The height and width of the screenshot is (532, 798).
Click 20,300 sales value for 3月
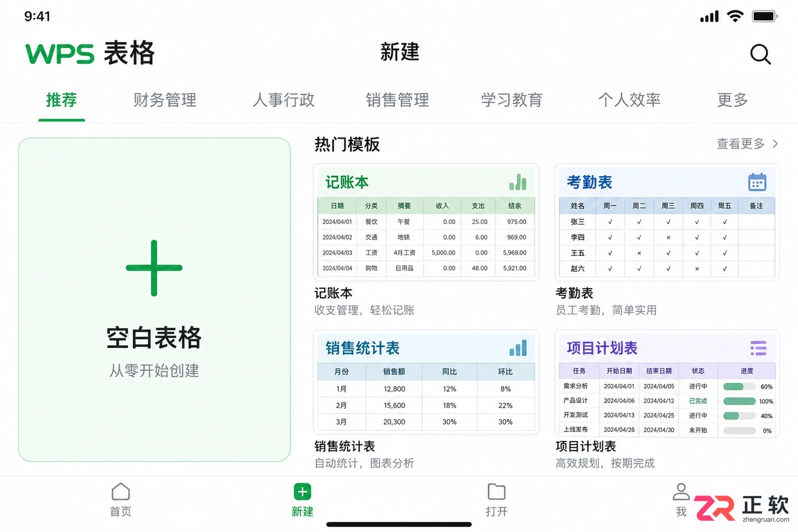coord(394,422)
